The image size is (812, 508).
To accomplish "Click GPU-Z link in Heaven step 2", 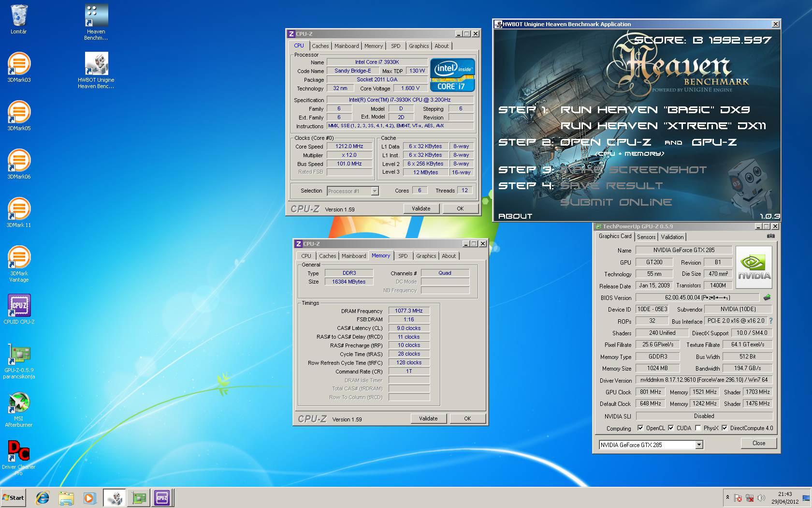I will coord(714,142).
